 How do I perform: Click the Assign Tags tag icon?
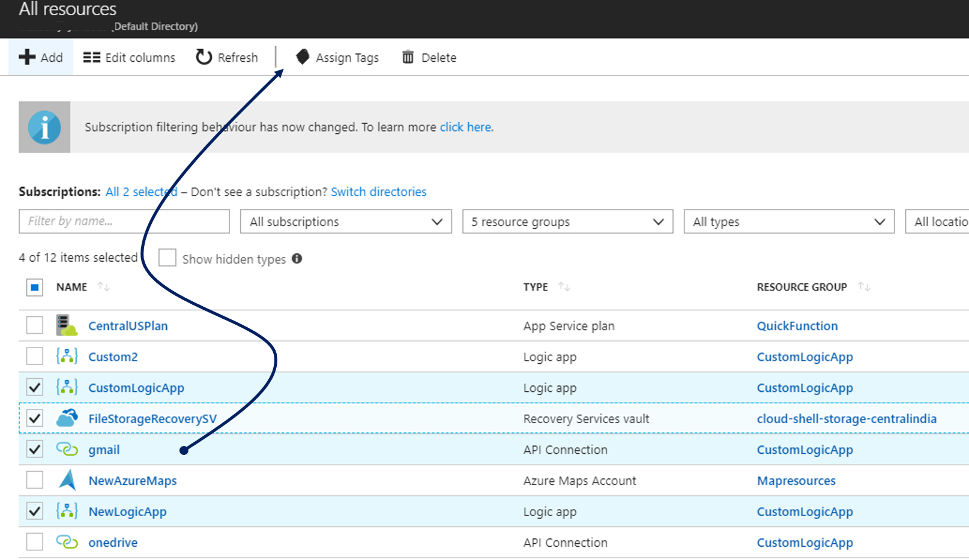pyautogui.click(x=303, y=57)
